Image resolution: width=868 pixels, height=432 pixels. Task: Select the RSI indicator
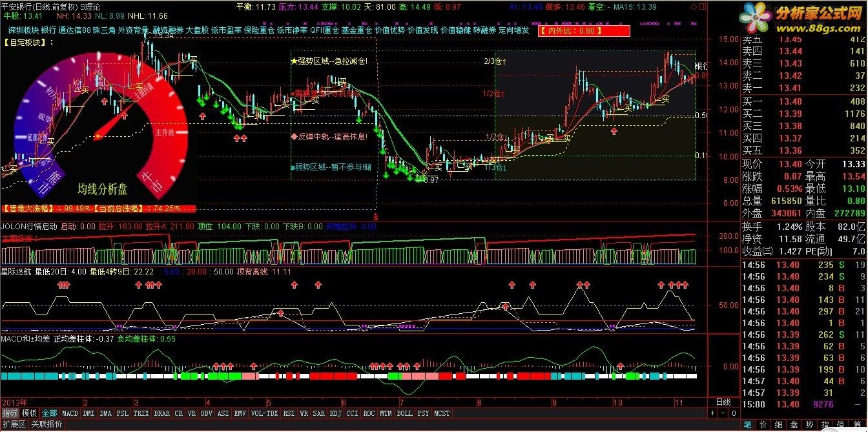coord(289,413)
